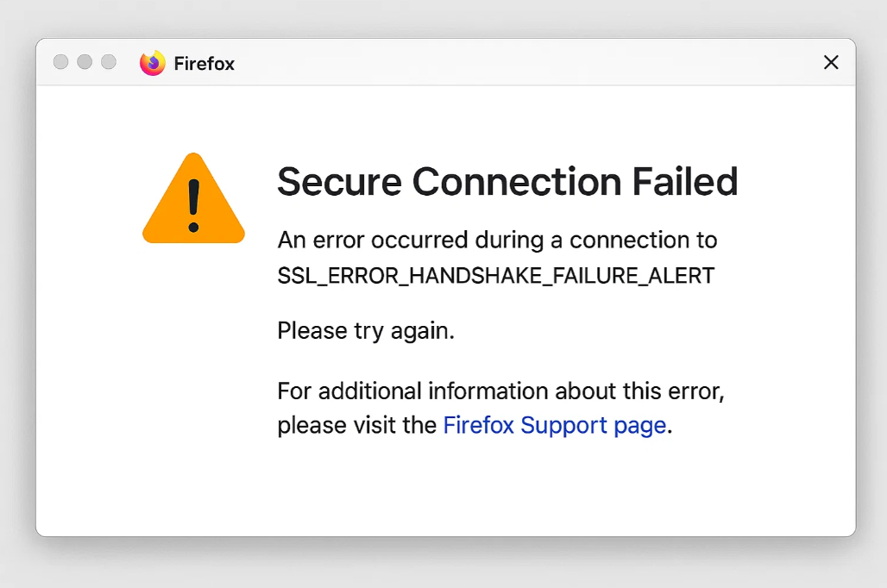This screenshot has height=588, width=887.
Task: Select the SSL_ERROR_HANDSHAKE_FAILURE_ALERT error code
Action: 495,275
